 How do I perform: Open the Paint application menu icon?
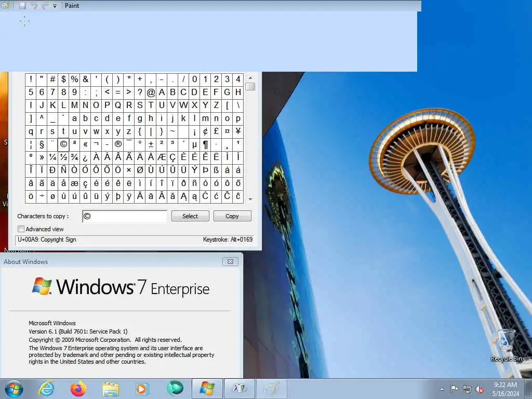4,5
